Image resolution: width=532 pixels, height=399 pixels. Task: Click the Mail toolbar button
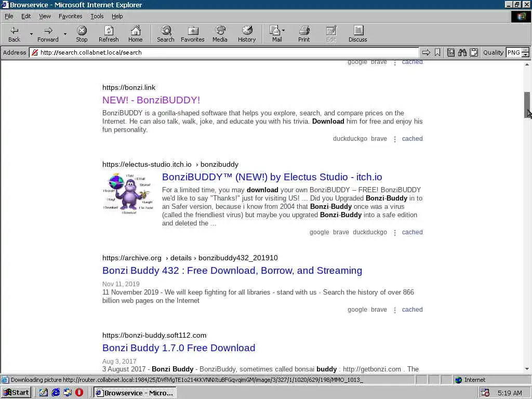276,34
